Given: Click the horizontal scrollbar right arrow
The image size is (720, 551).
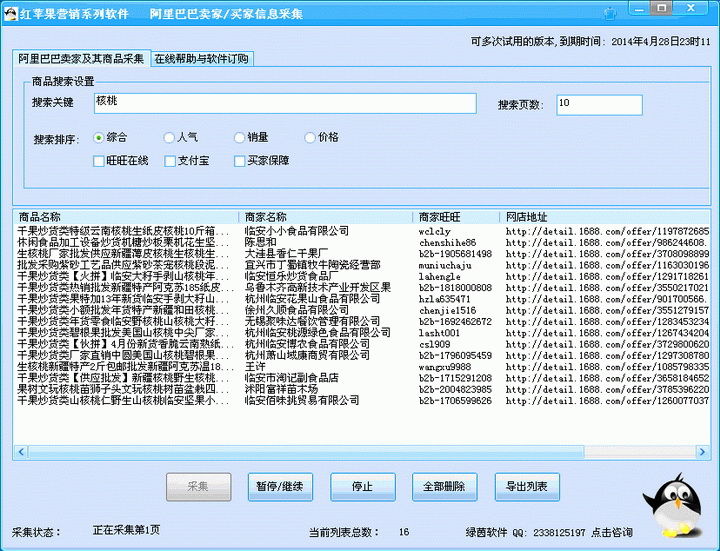Looking at the screenshot, I should pos(702,452).
